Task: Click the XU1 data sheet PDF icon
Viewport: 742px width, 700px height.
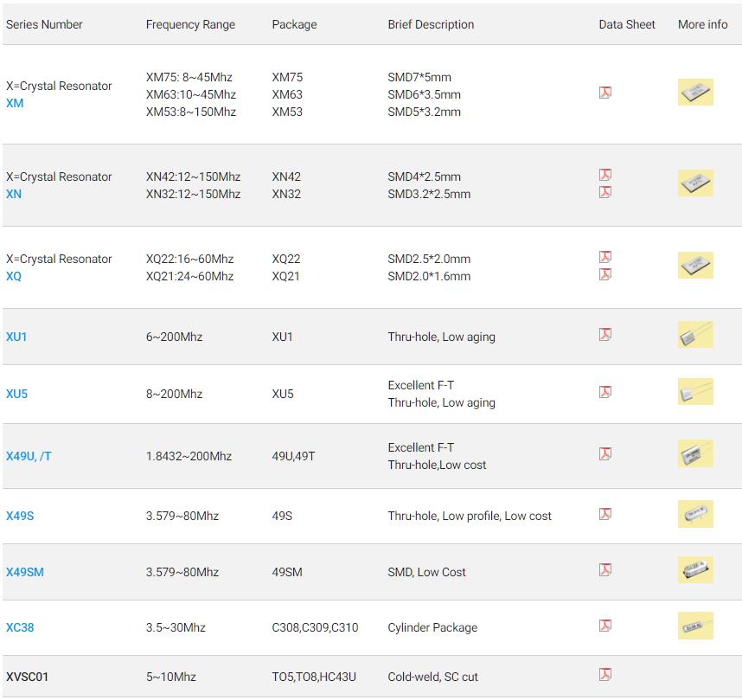Action: pyautogui.click(x=605, y=335)
